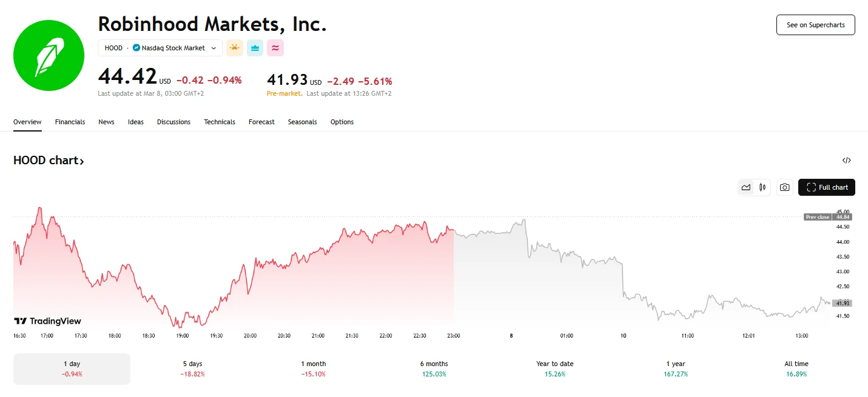Image resolution: width=868 pixels, height=397 pixels.
Task: Switch chart to candlestick style
Action: click(762, 188)
